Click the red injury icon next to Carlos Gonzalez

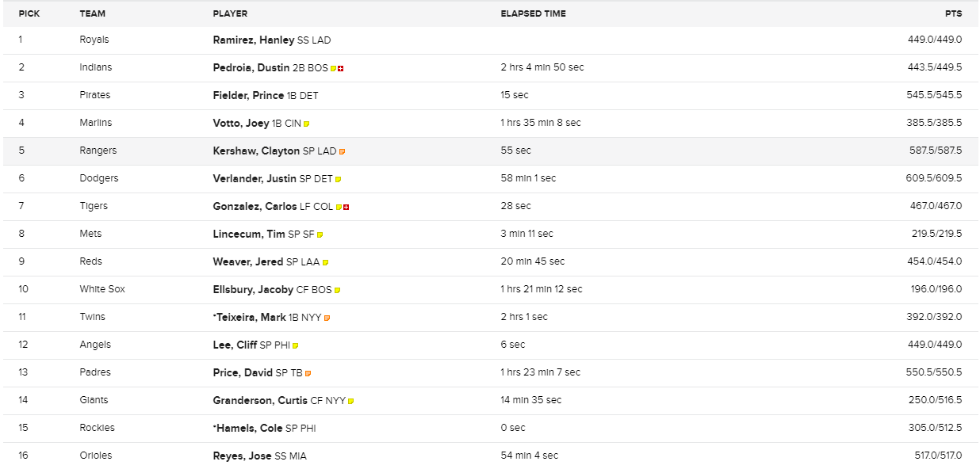pos(346,208)
